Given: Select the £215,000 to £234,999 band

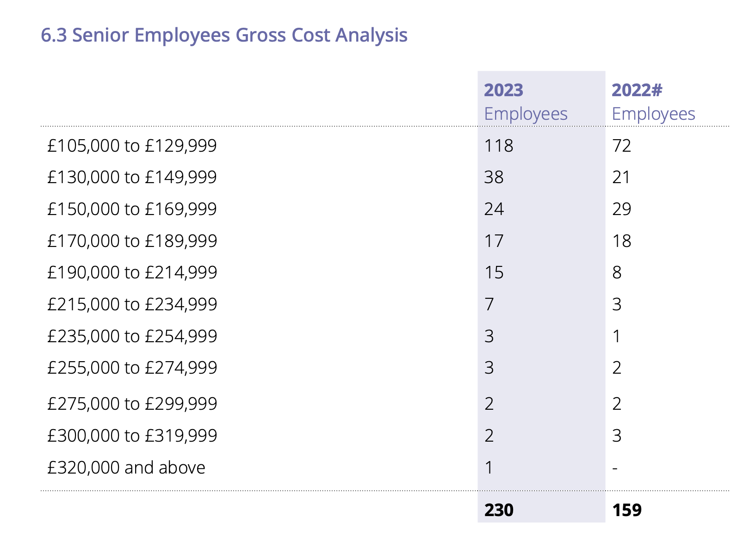Looking at the screenshot, I should (132, 304).
